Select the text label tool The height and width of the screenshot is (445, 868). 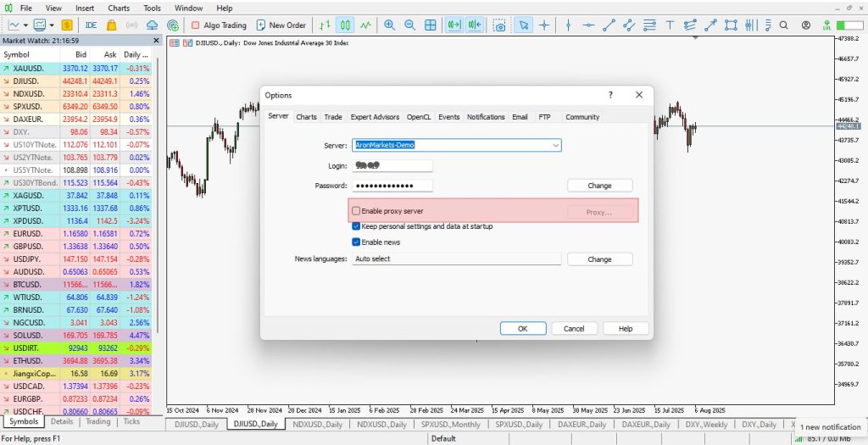[670, 25]
